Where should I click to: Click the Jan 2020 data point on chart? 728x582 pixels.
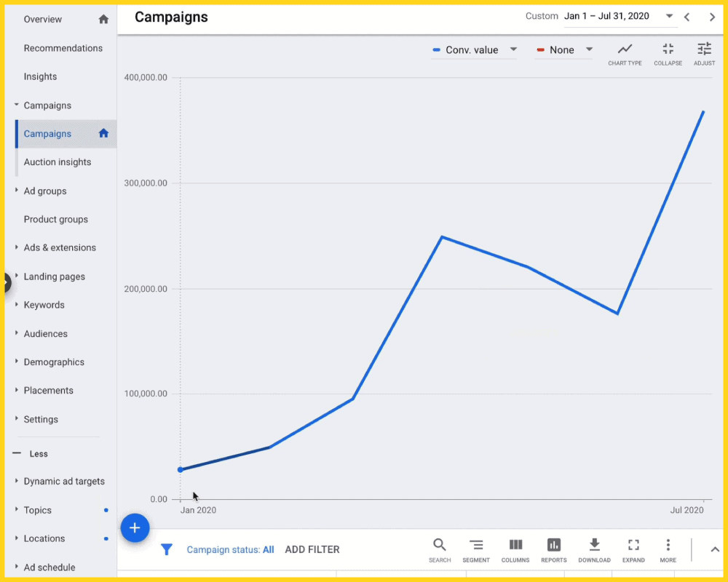(180, 470)
